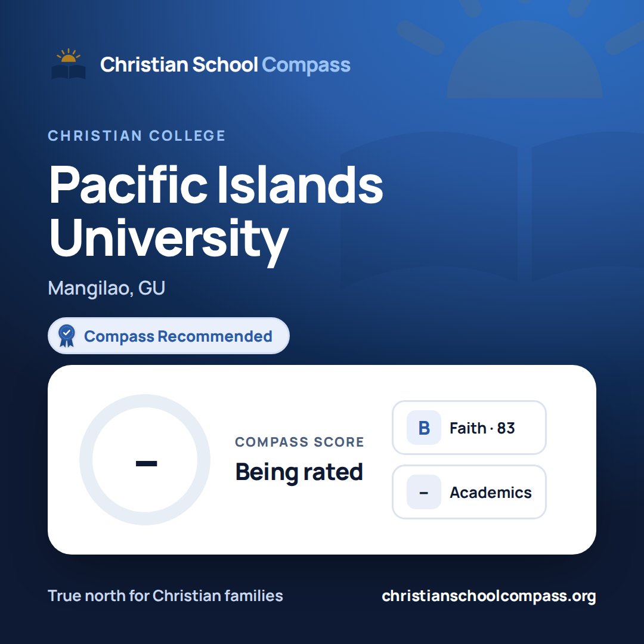Click the Mangilao, GU location text
Screen dimensions: 644x644
point(106,289)
